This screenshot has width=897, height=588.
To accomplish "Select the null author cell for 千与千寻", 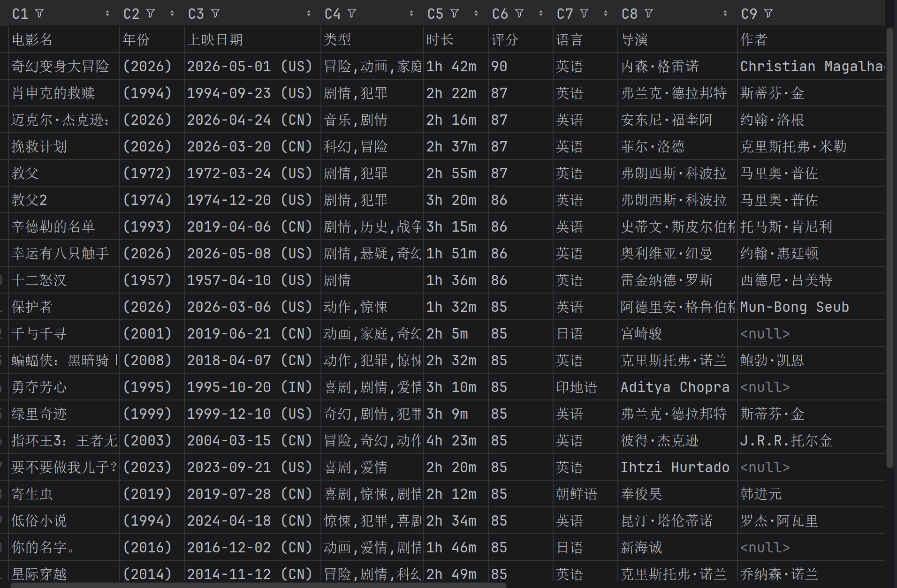I will 811,333.
